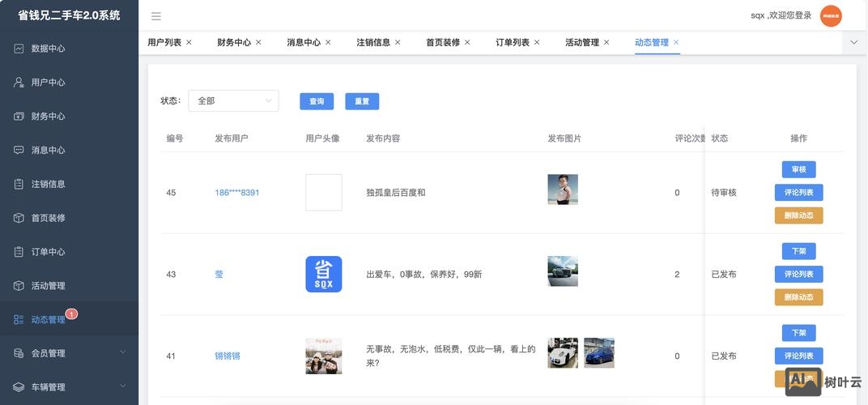The width and height of the screenshot is (868, 405).
Task: Expand the 会员管理 sidebar submenu
Action: (123, 352)
